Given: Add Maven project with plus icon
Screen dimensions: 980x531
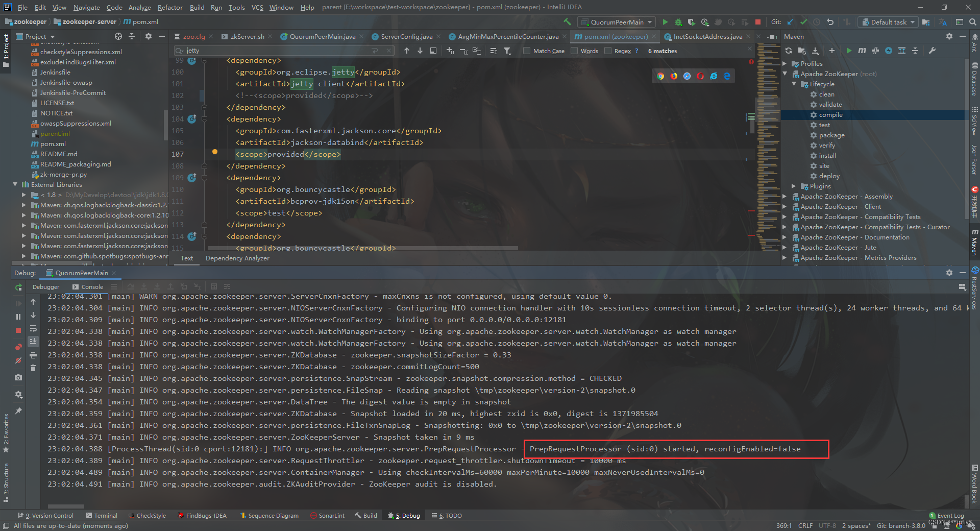Looking at the screenshot, I should (x=831, y=51).
